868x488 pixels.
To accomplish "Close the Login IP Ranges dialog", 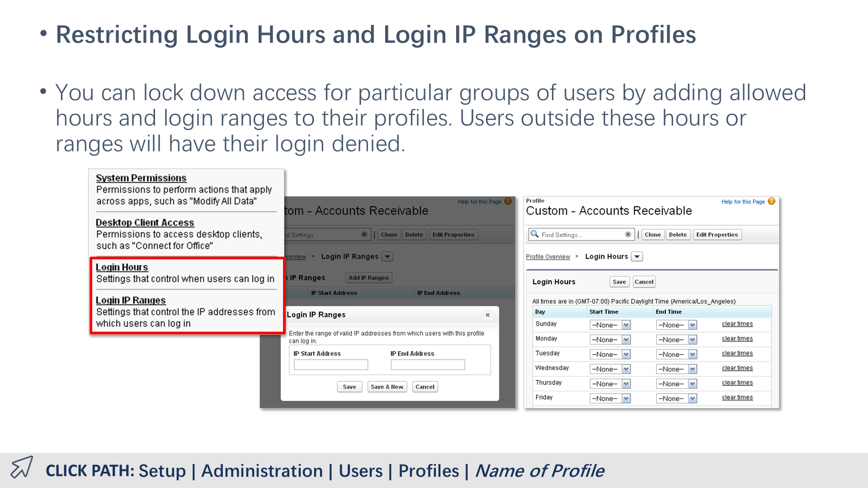I will (x=487, y=315).
